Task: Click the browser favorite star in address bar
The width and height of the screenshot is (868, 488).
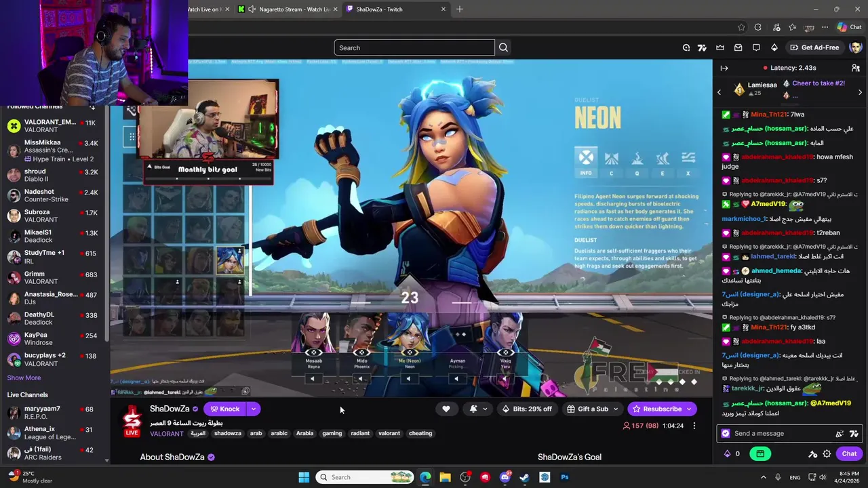Action: [x=741, y=27]
